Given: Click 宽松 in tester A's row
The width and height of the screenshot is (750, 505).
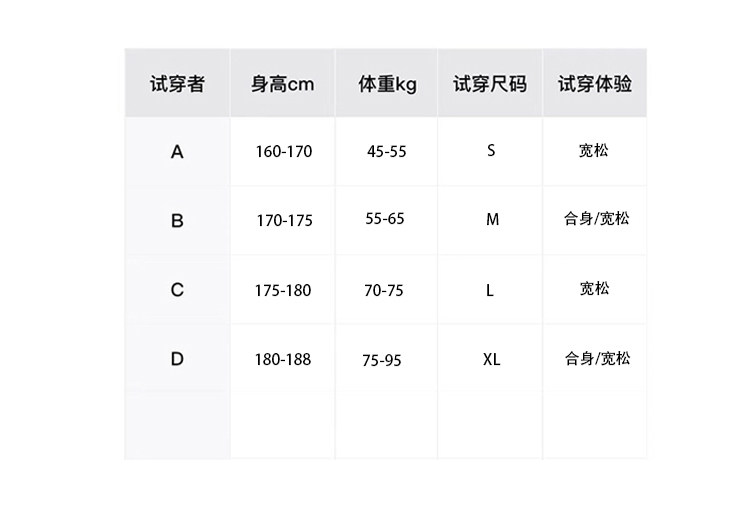Looking at the screenshot, I should (594, 151).
